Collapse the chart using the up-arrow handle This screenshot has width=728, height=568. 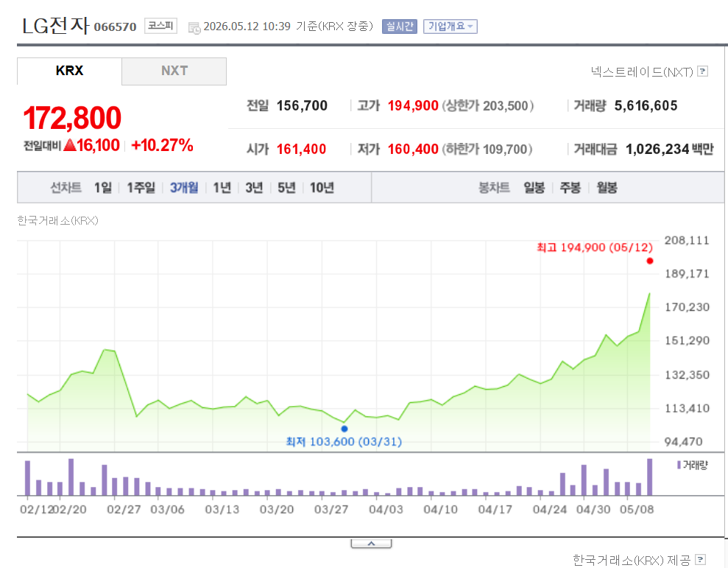[x=372, y=544]
